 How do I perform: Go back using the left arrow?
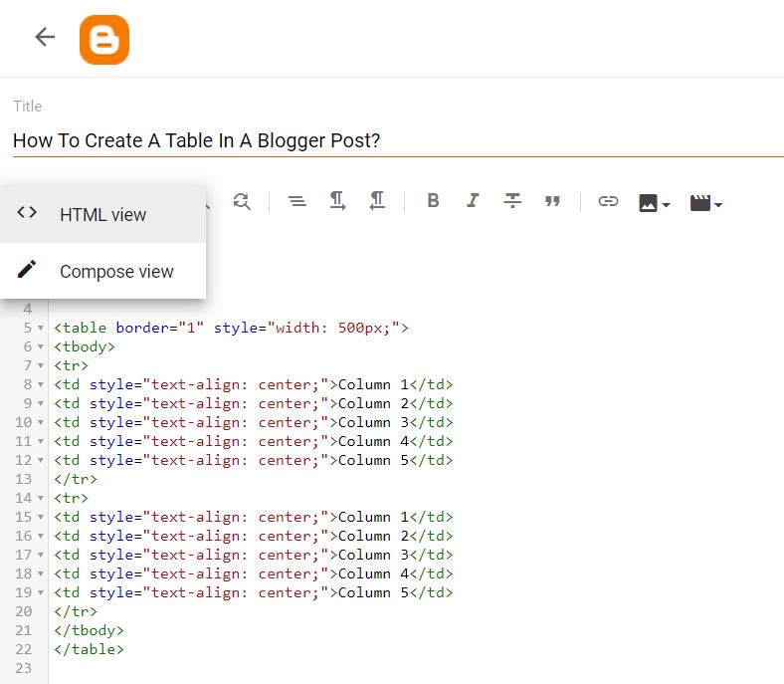[45, 37]
